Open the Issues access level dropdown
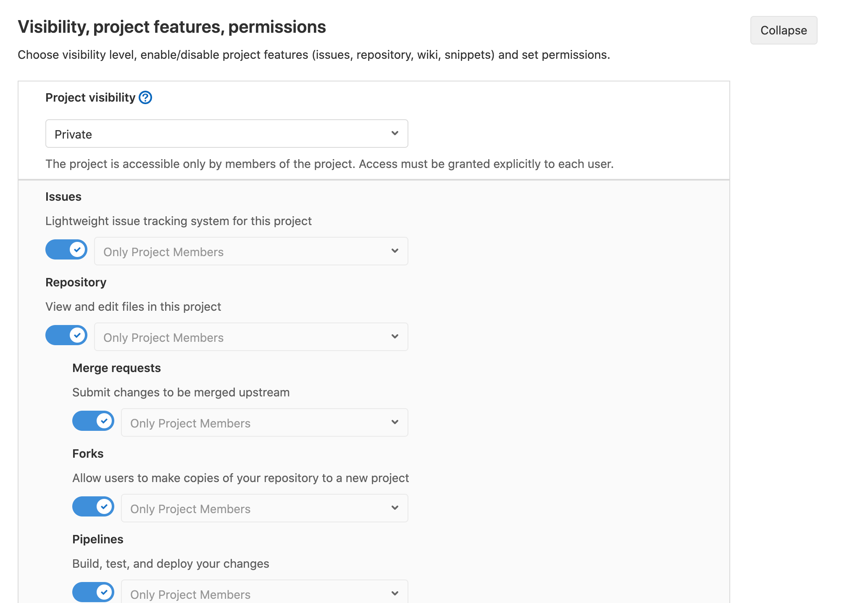 (251, 251)
